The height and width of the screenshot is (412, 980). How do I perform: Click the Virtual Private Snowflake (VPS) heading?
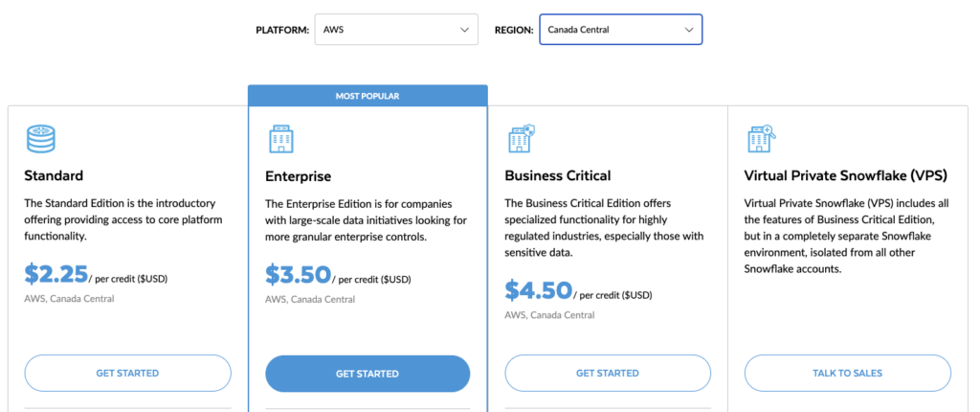tap(845, 175)
